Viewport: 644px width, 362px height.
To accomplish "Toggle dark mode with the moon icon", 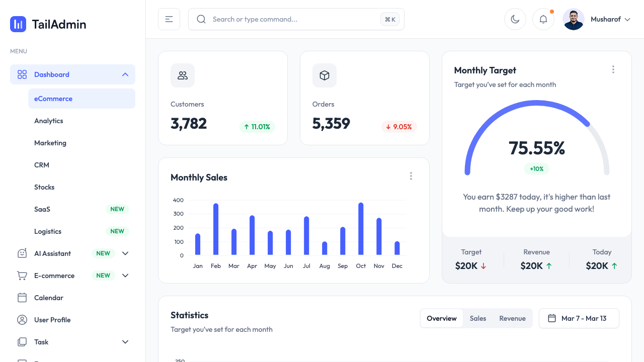I will tap(515, 19).
